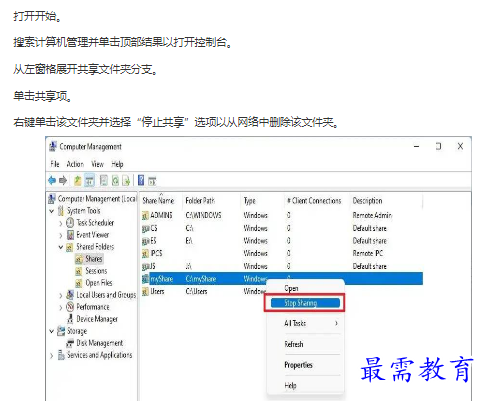
Task: Click the Local Users and Groups icon
Action: point(70,295)
